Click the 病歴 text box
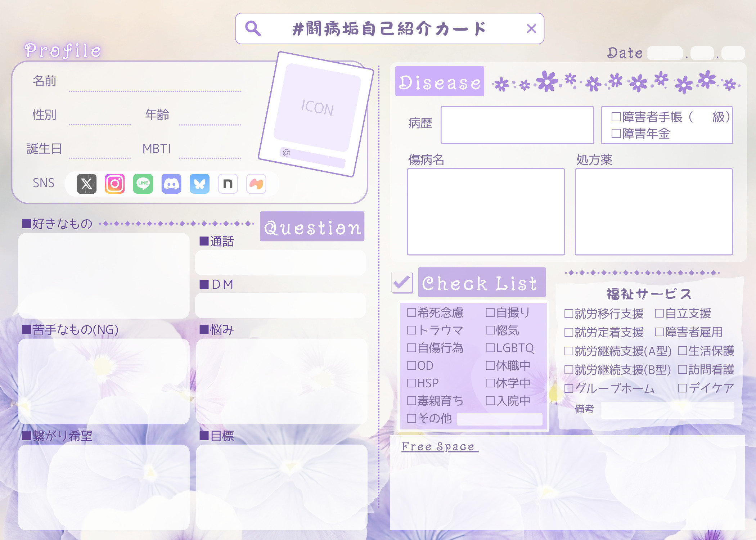The width and height of the screenshot is (756, 540). (517, 125)
